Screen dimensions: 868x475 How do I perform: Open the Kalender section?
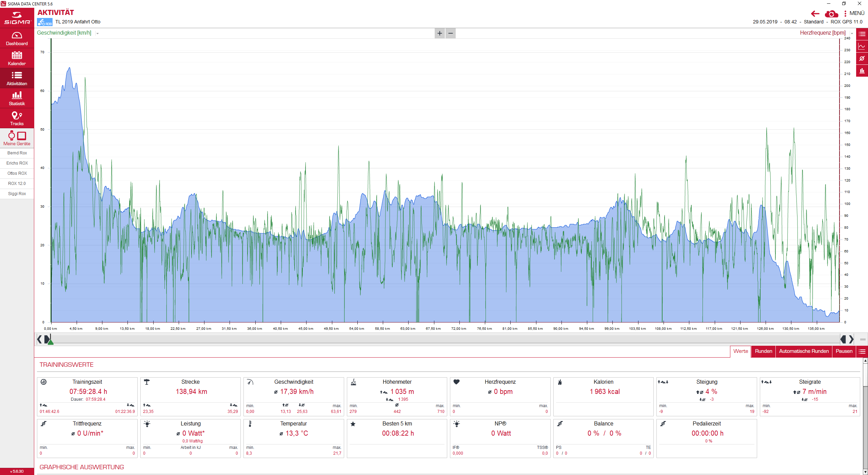click(17, 58)
